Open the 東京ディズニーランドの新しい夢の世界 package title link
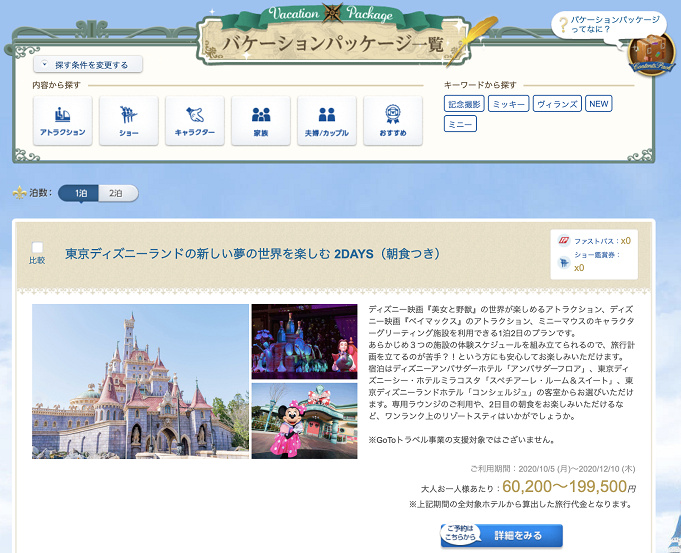 [252, 254]
